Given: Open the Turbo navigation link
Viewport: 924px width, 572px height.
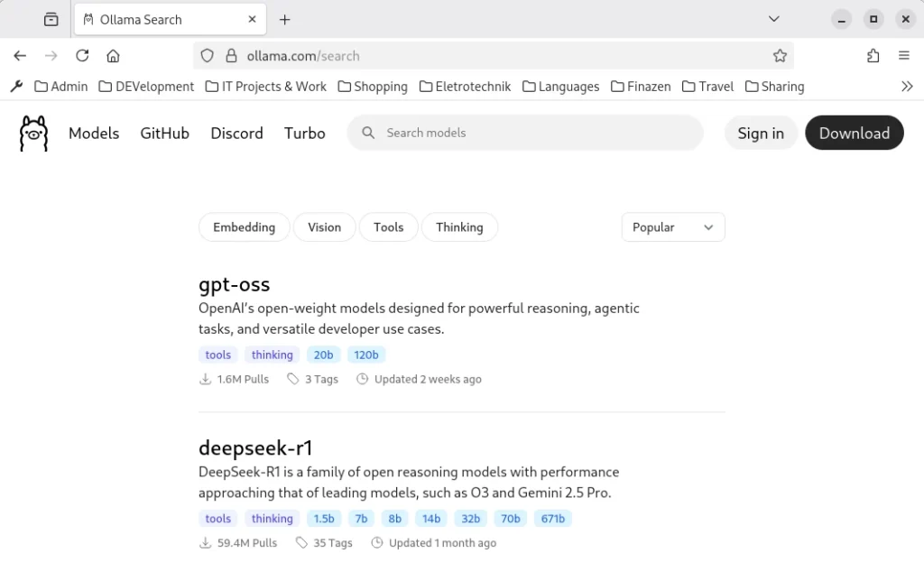Looking at the screenshot, I should (304, 134).
